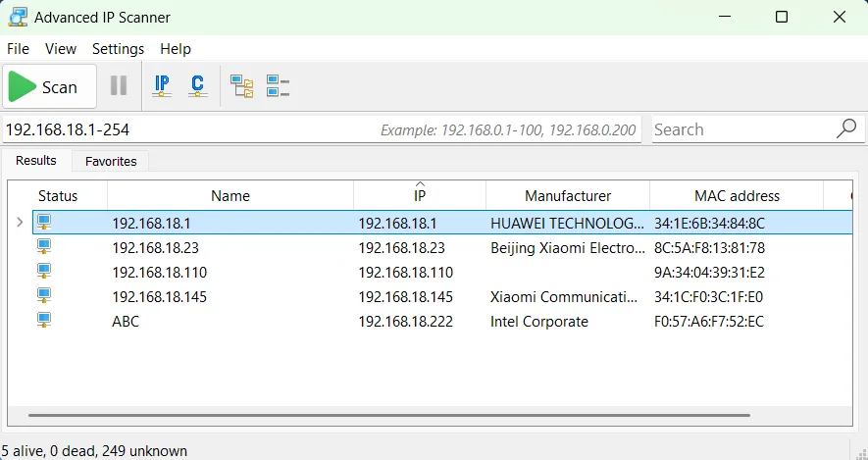Sort by the Name column header
This screenshot has width=868, height=460.
(x=230, y=195)
